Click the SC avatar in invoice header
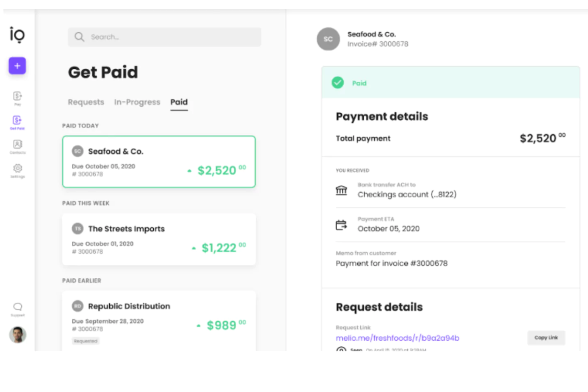 point(328,39)
